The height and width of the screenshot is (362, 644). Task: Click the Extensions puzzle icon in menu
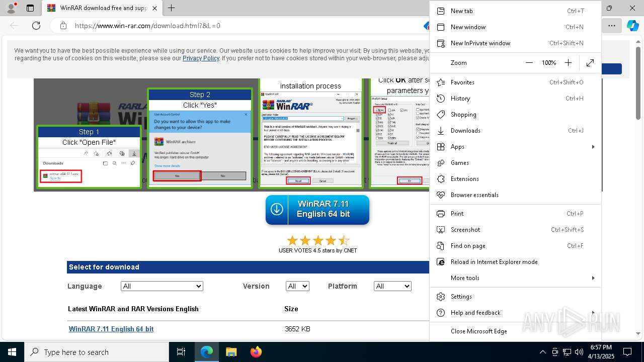pos(441,179)
